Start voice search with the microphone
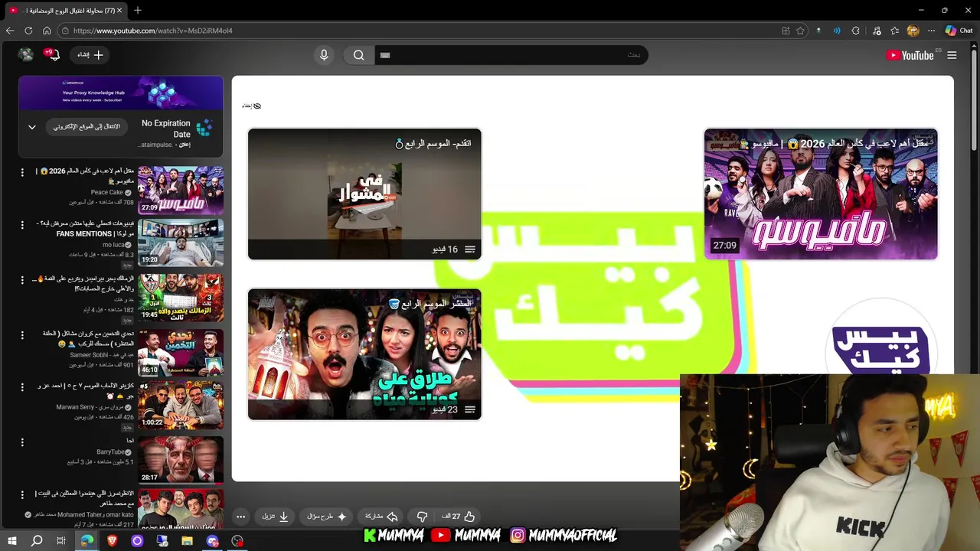980x551 pixels. pyautogui.click(x=324, y=55)
